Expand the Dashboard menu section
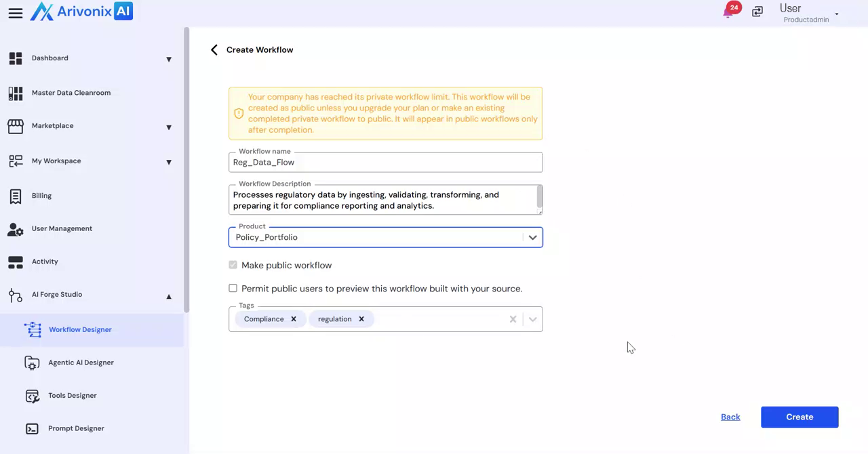 click(169, 59)
